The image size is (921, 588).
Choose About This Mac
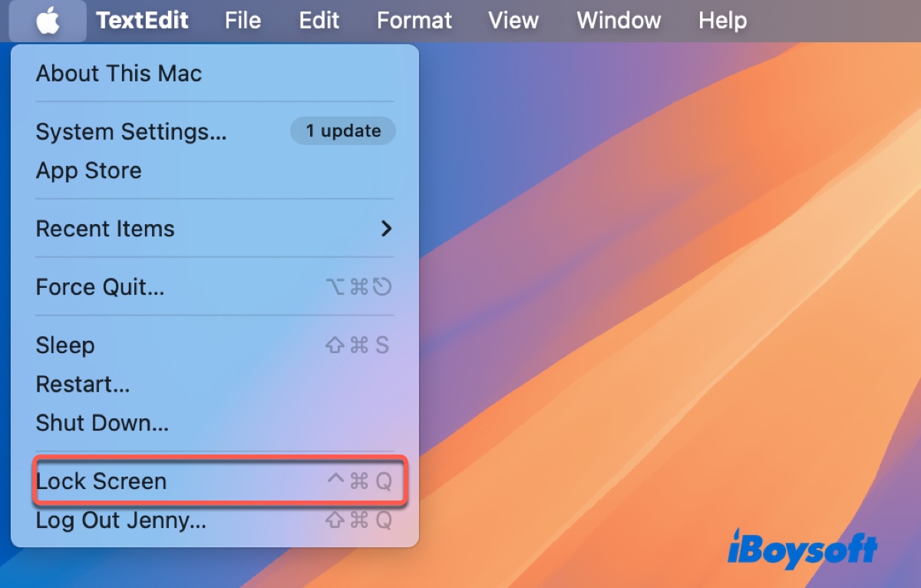click(x=215, y=74)
